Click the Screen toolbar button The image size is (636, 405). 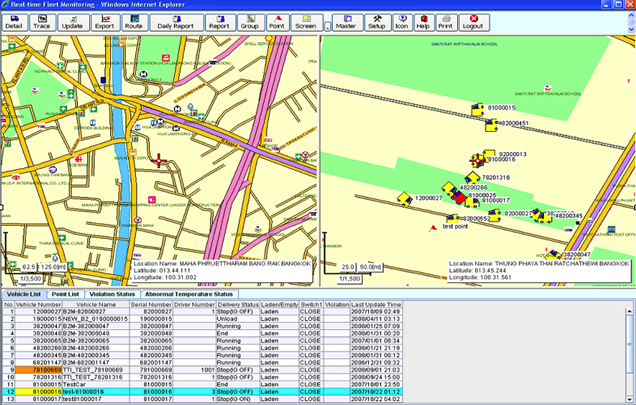click(x=306, y=22)
